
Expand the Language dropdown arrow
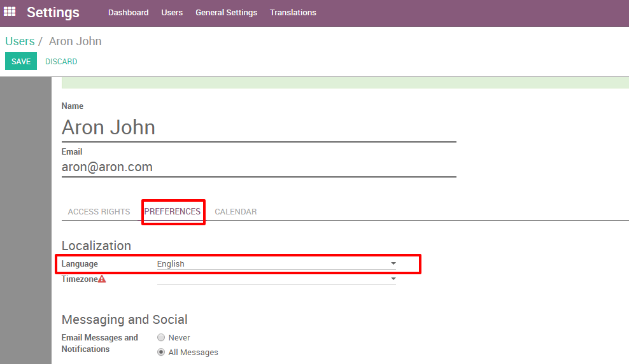coord(393,263)
